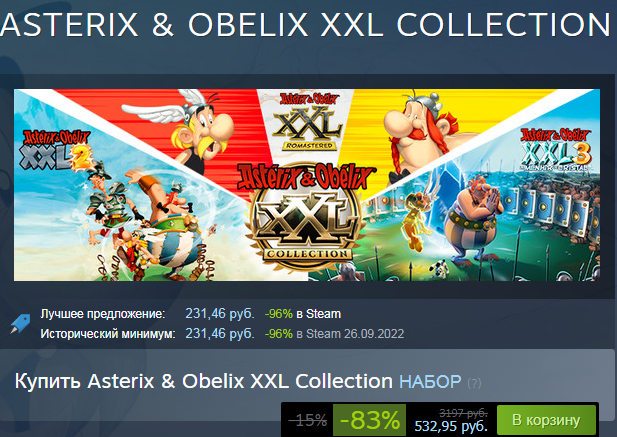Open 'в Steam 26.09.2022' historical low link

(x=350, y=334)
